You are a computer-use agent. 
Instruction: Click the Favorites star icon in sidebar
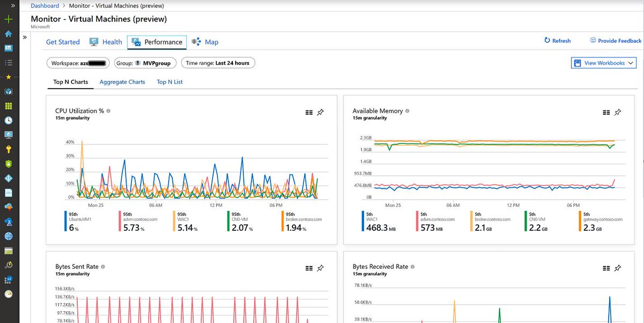[x=9, y=77]
